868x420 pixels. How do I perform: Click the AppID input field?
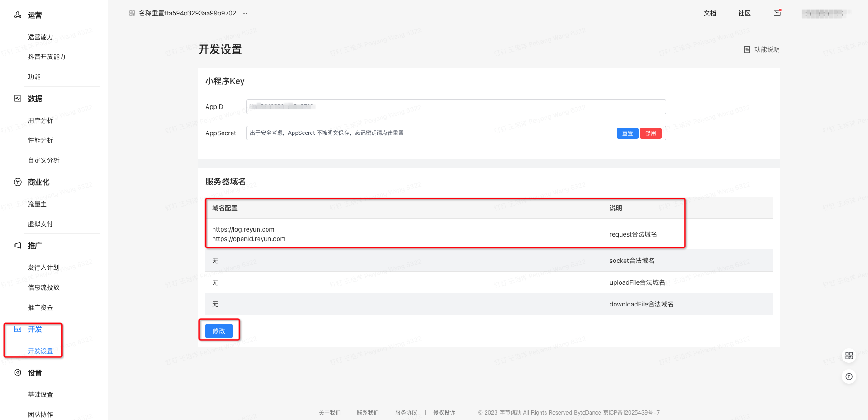click(456, 107)
